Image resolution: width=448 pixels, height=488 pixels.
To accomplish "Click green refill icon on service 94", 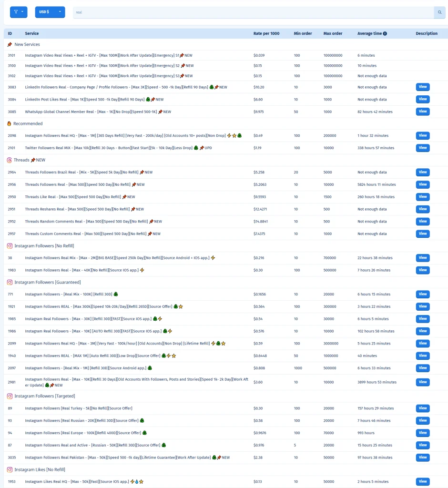I will [x=144, y=433].
